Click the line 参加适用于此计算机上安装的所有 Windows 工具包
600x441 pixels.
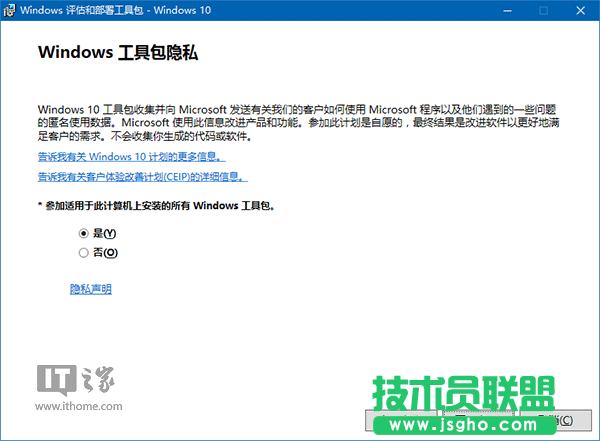156,206
